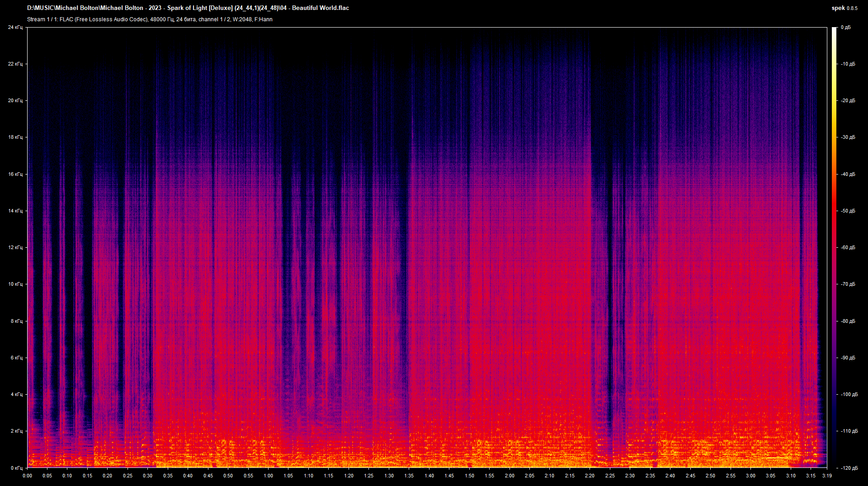Click the 20 кГц frequency label
Image resolution: width=868 pixels, height=486 pixels.
(x=15, y=101)
